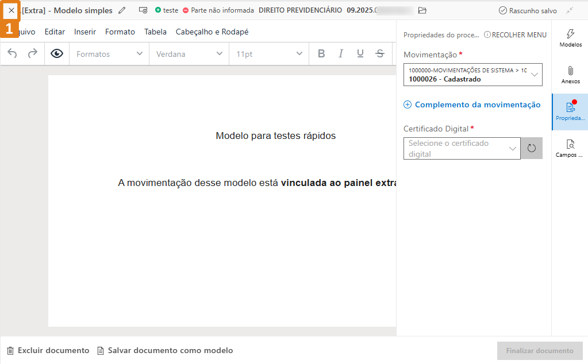
Task: Click the undo arrow in the editor toolbar
Action: coord(12,53)
